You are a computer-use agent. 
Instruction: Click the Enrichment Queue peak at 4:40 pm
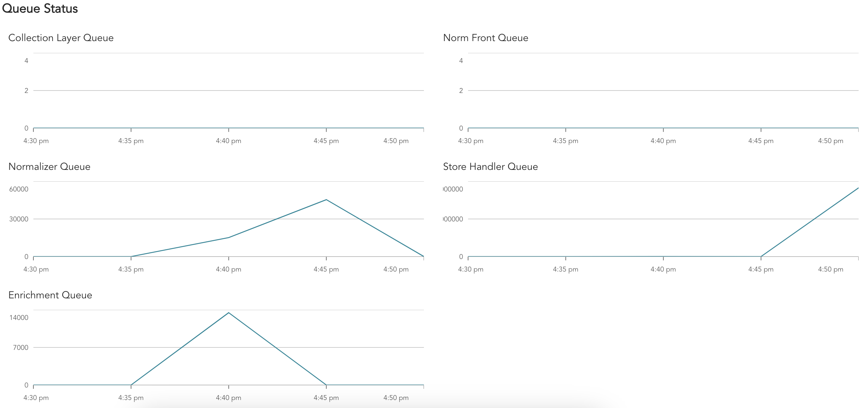(x=228, y=313)
